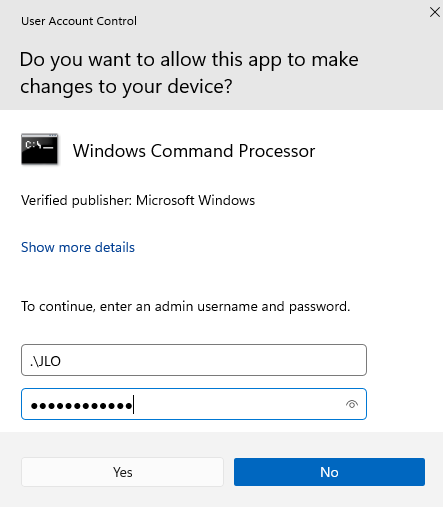Select the Windows Command Processor app name

pyautogui.click(x=194, y=151)
